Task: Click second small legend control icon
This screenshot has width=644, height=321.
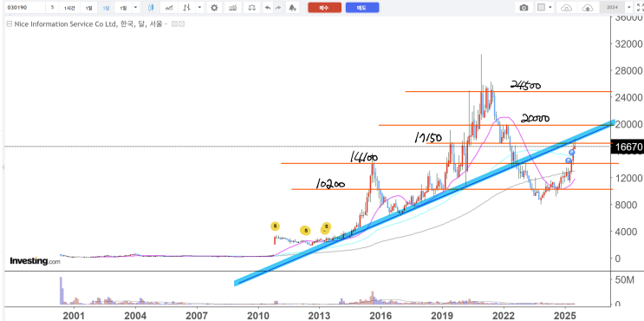Action: click(x=181, y=23)
